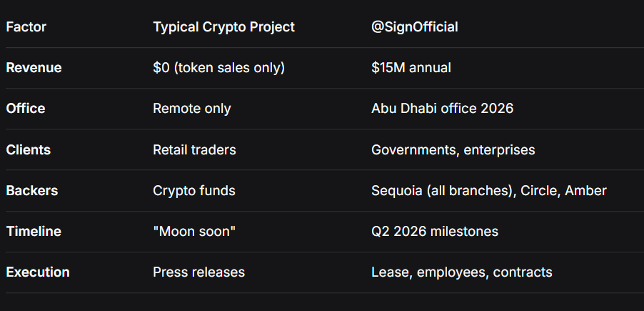
Task: Select the Execution row label
Action: coord(38,272)
